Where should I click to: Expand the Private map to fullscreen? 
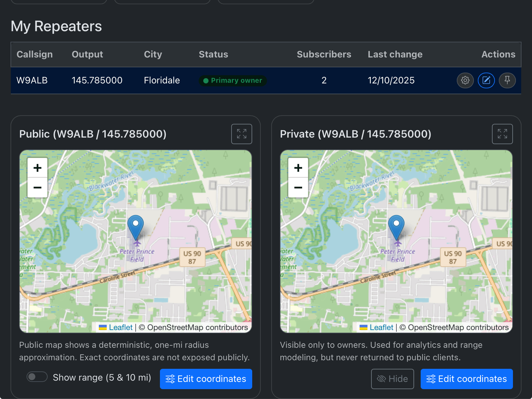[502, 134]
